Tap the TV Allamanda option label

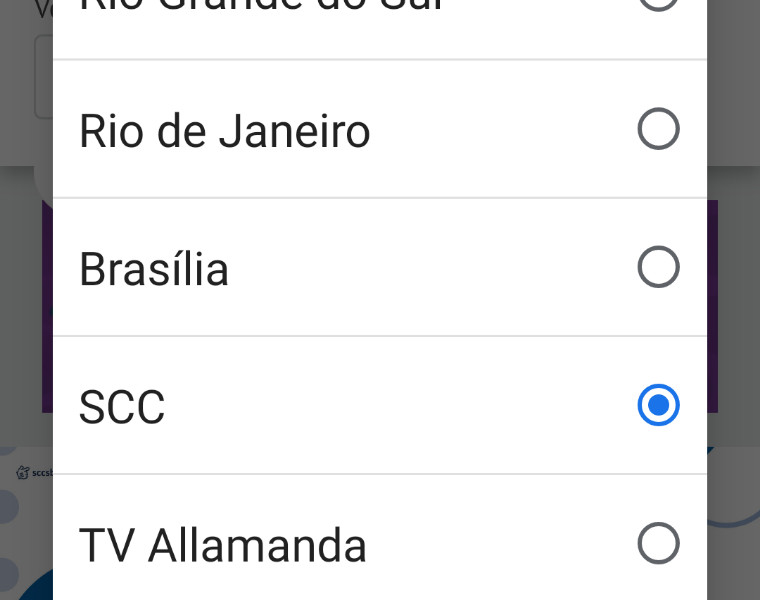click(x=223, y=546)
